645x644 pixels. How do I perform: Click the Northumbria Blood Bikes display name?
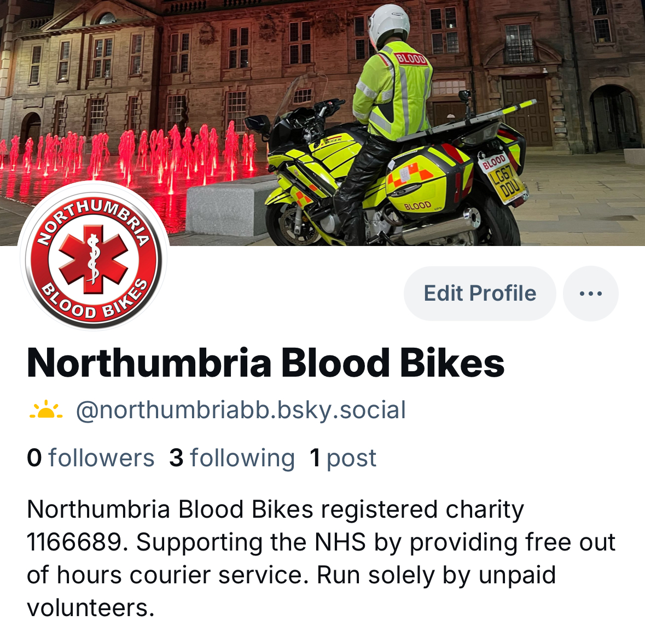click(x=266, y=363)
